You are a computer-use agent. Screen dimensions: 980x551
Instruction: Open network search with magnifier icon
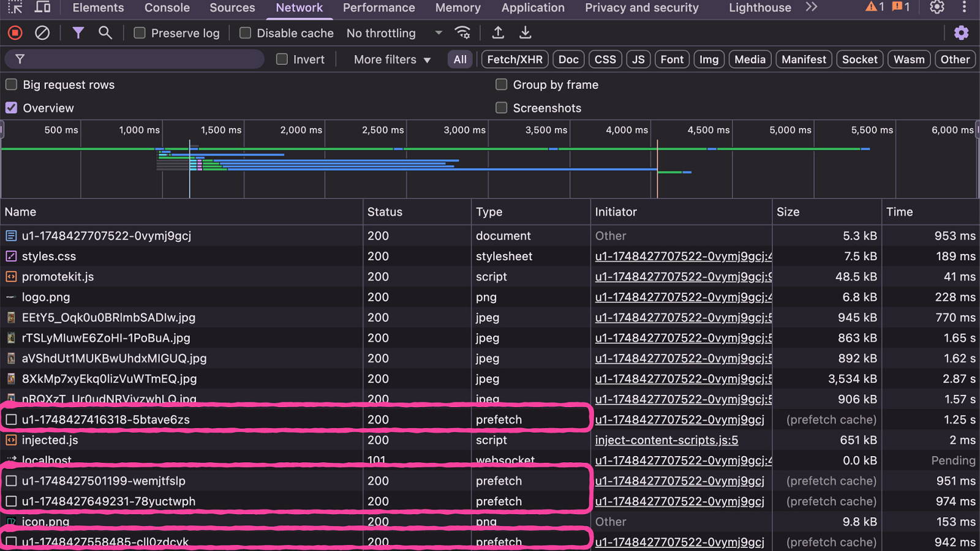pyautogui.click(x=105, y=33)
